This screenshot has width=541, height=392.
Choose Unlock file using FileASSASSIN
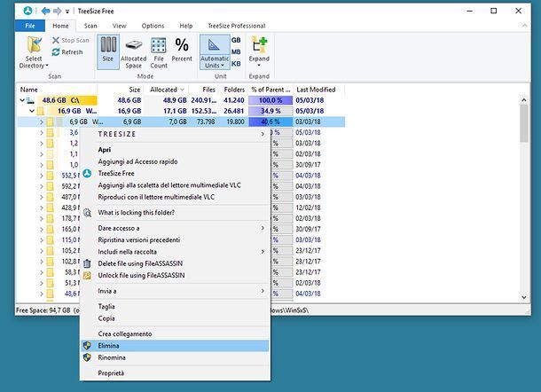click(175, 275)
